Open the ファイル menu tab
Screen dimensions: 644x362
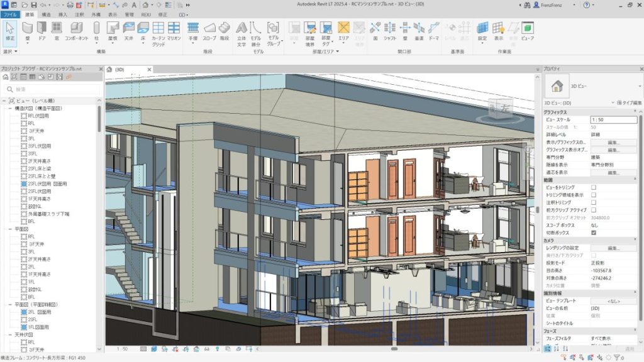11,13
